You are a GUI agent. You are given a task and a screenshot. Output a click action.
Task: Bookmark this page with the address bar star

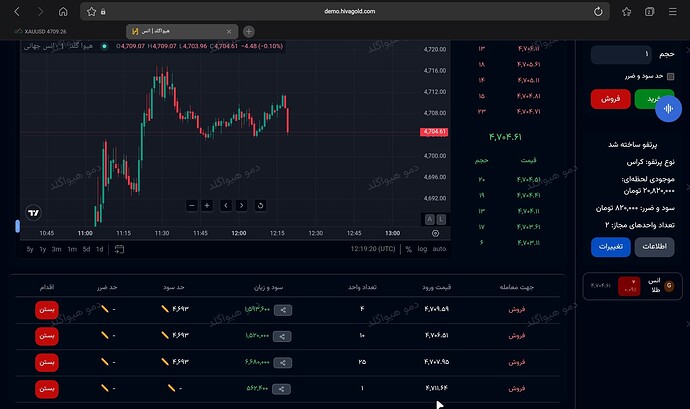click(x=91, y=11)
